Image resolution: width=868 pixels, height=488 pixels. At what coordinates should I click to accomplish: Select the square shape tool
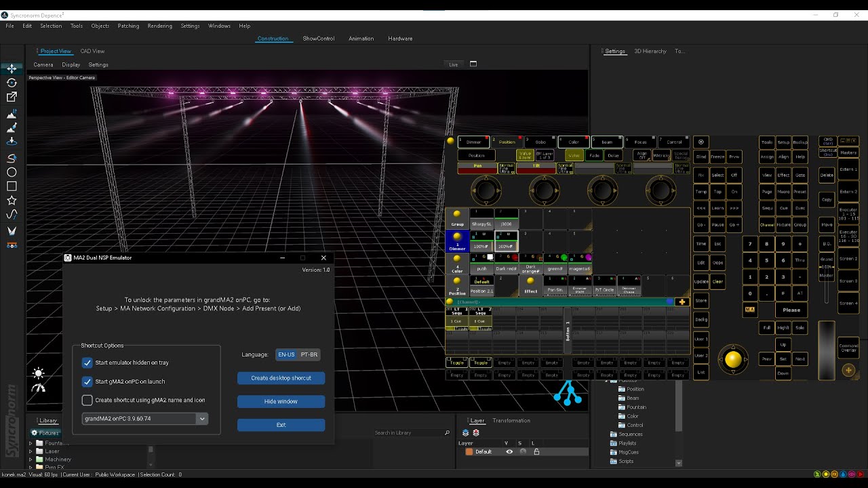point(12,186)
